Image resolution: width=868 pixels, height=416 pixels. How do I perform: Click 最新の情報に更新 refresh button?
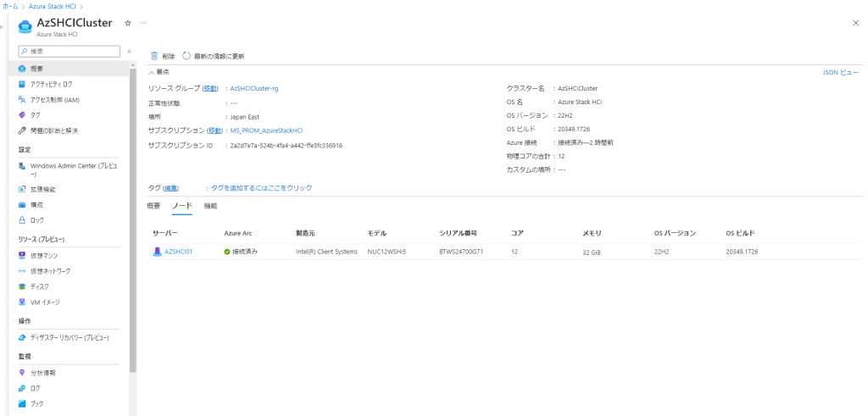pos(214,56)
